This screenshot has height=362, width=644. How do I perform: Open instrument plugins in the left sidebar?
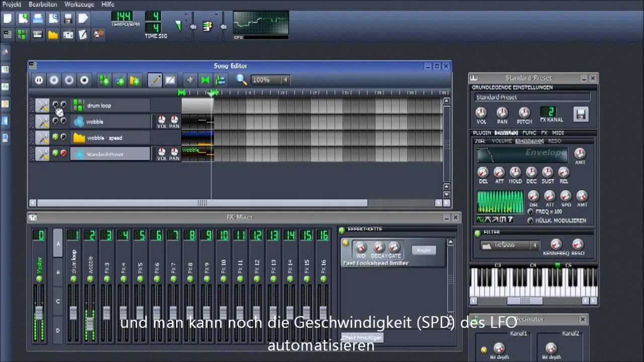tap(5, 51)
